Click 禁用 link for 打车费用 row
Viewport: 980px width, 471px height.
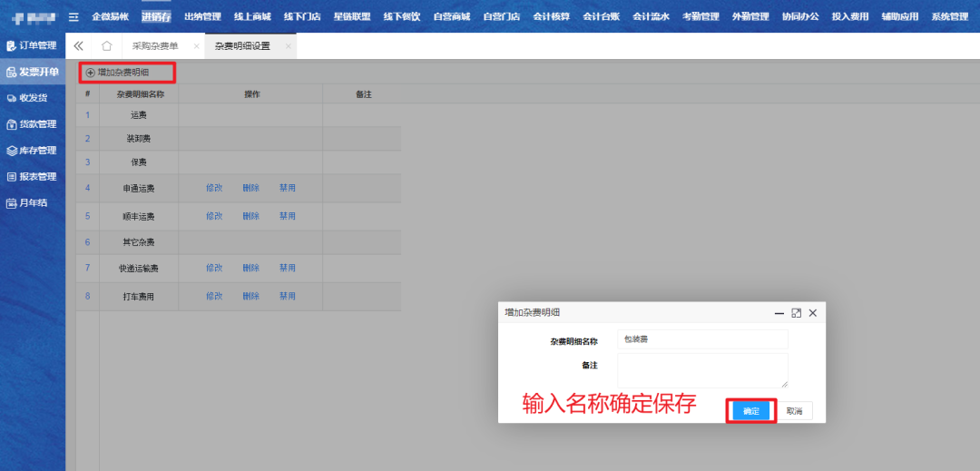288,297
